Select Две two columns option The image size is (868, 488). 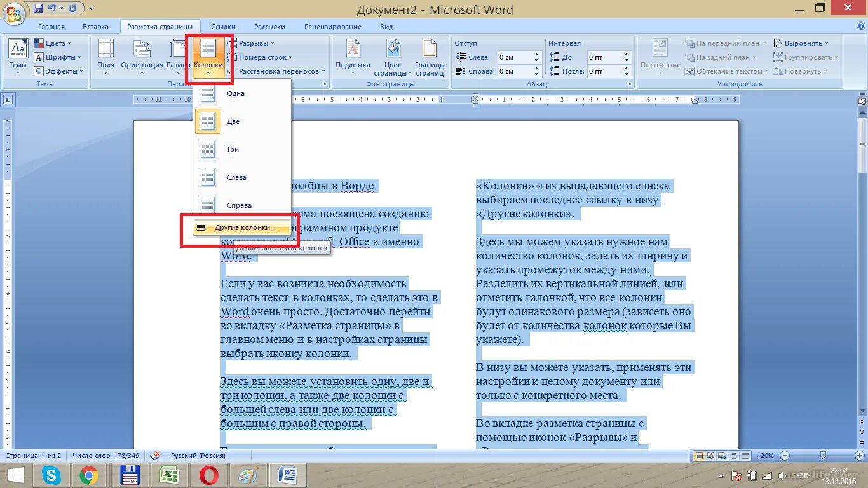(x=242, y=121)
